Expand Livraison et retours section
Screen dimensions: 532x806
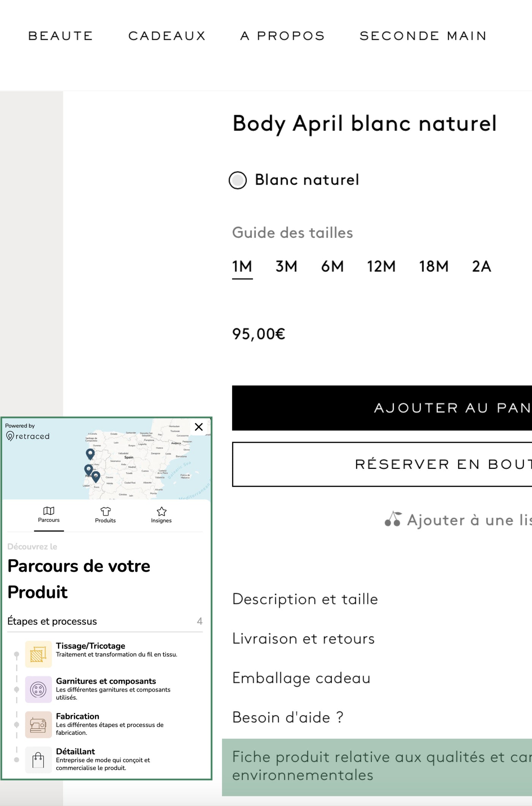pos(303,639)
